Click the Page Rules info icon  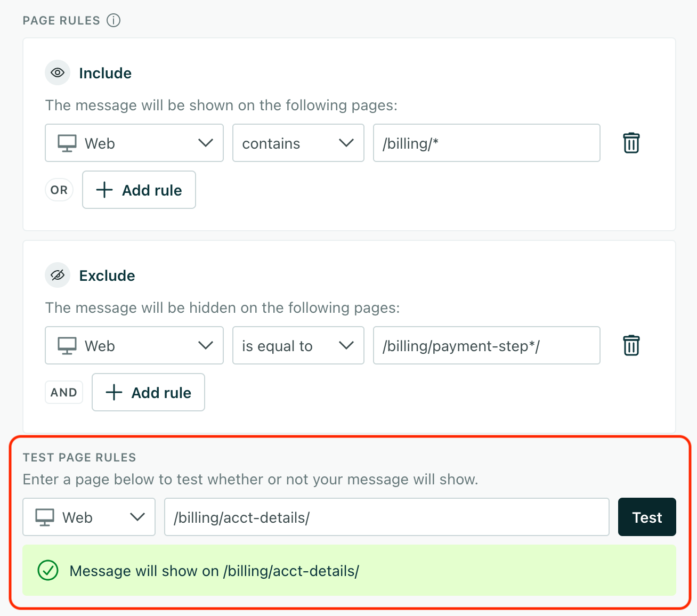(x=114, y=20)
